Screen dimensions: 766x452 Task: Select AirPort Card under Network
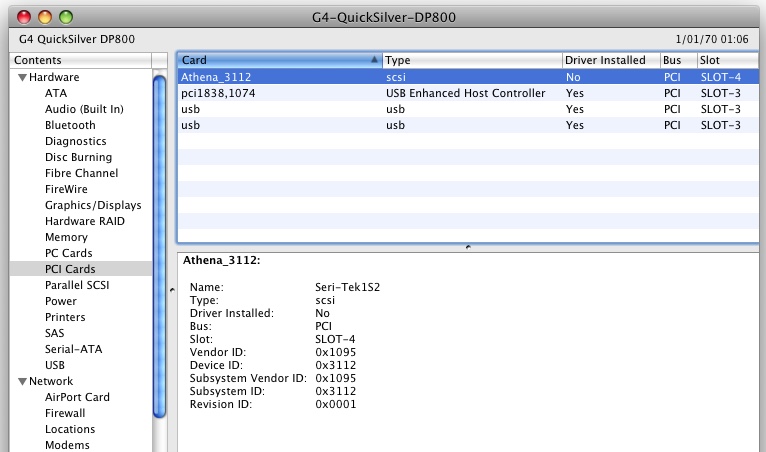click(x=77, y=397)
